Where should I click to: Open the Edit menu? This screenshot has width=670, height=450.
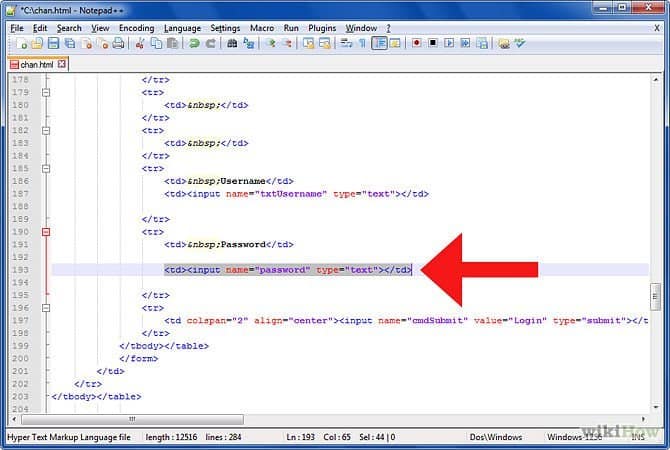[40, 28]
